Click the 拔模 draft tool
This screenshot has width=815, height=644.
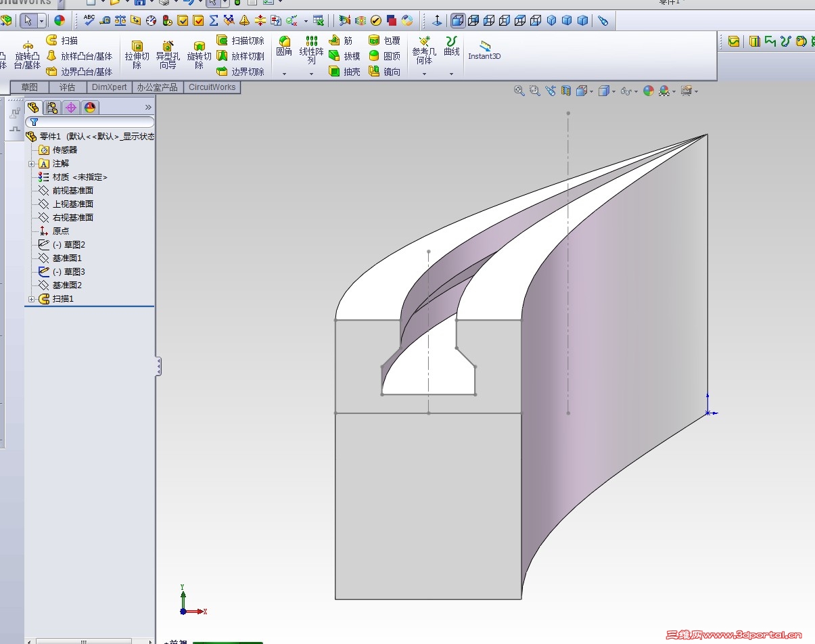click(x=344, y=56)
